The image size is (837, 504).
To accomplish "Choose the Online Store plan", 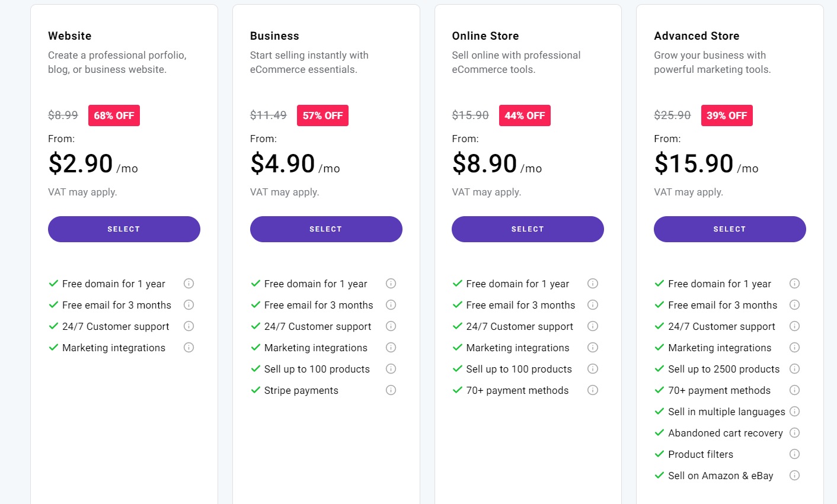I will coord(528,229).
